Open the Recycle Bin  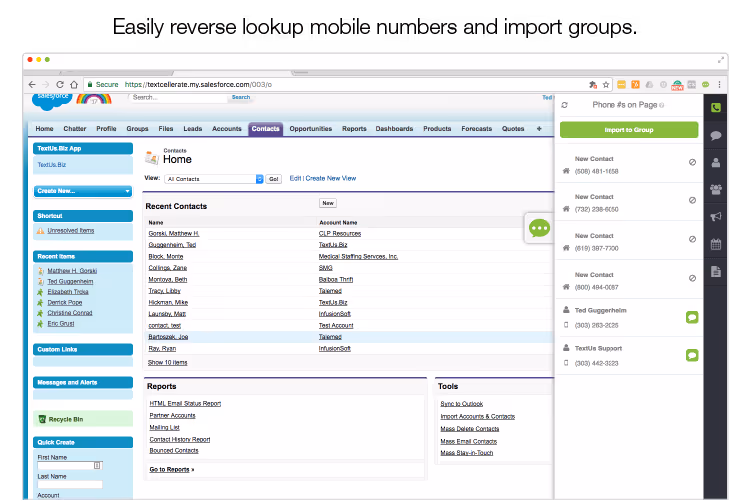66,419
